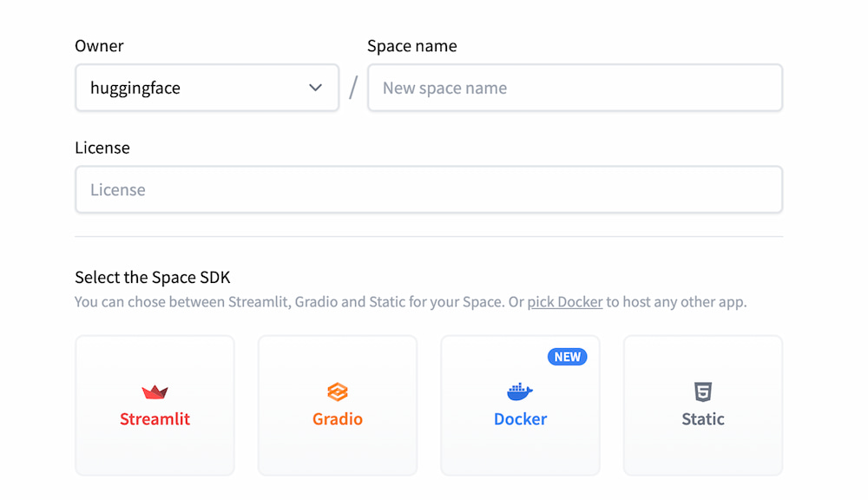Open the License selection field
The height and width of the screenshot is (500, 868).
(429, 189)
